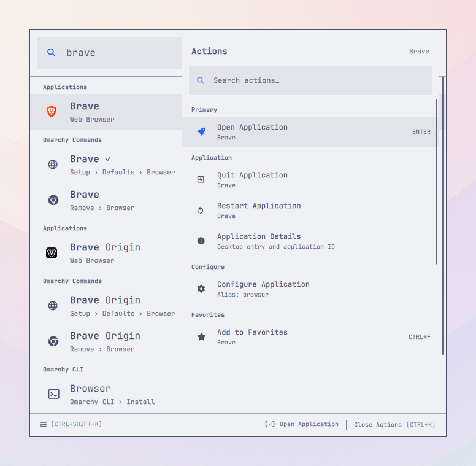Select Brave with checkmark default browser command

pos(106,165)
